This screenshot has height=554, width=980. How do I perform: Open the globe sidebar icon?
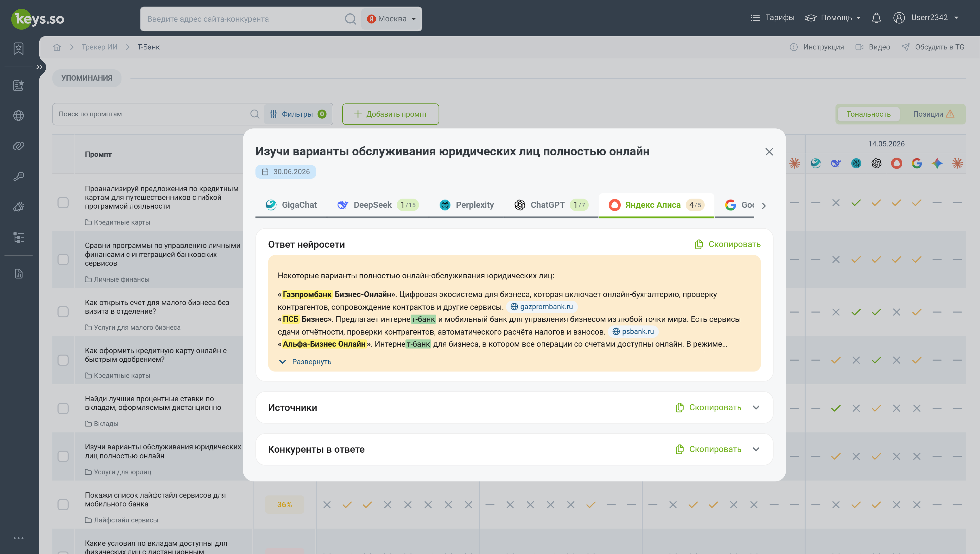coord(18,116)
